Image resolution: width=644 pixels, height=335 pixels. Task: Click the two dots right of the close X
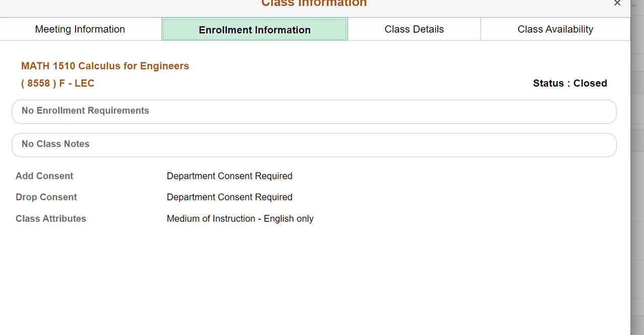point(634,4)
